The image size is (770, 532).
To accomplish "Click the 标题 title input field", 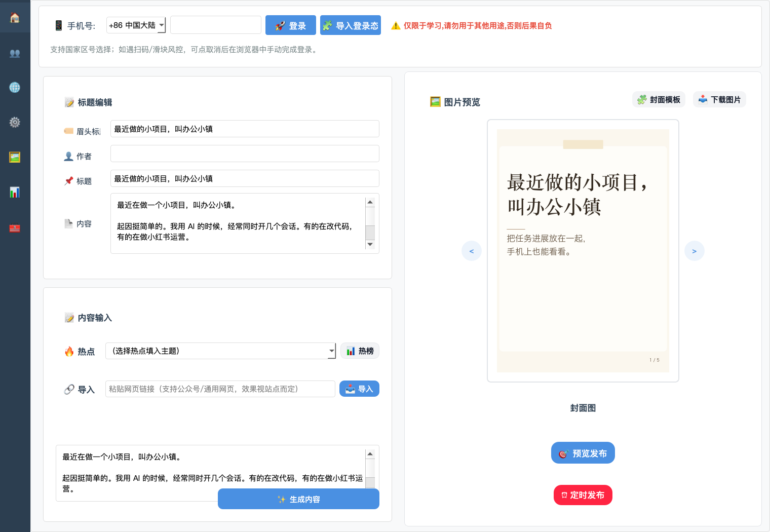I will (245, 178).
